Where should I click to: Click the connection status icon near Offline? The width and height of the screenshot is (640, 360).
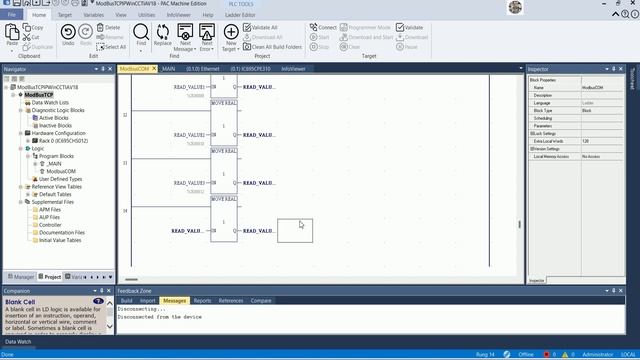click(x=507, y=354)
